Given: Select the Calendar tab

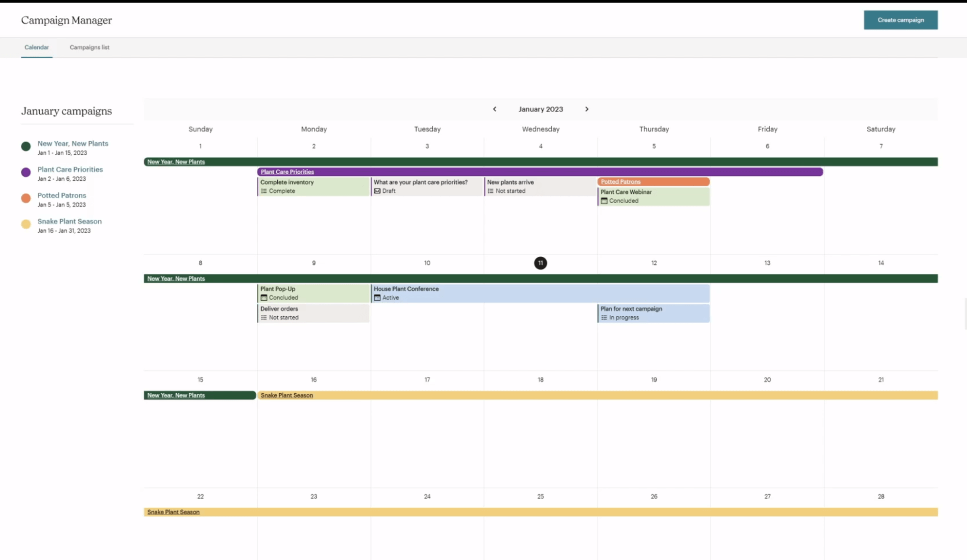Looking at the screenshot, I should (x=37, y=47).
